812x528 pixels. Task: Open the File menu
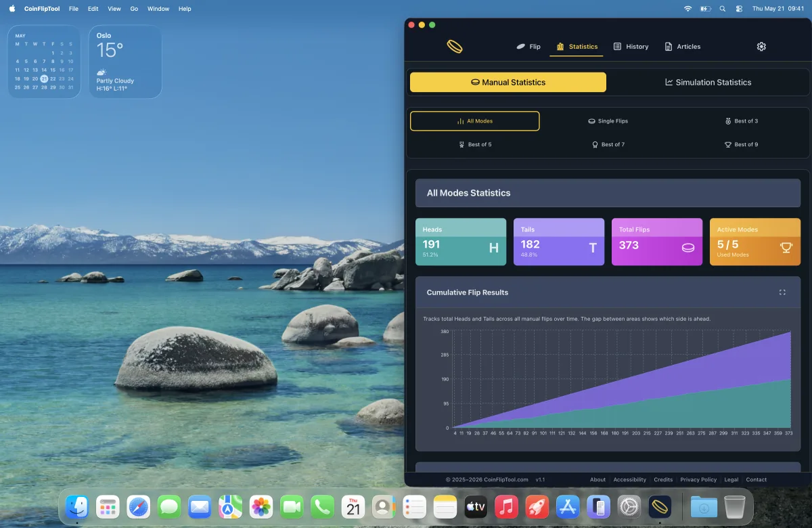74,9
